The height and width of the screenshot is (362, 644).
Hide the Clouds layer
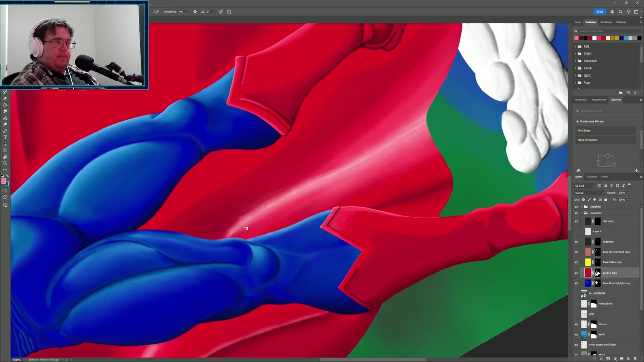tap(576, 324)
